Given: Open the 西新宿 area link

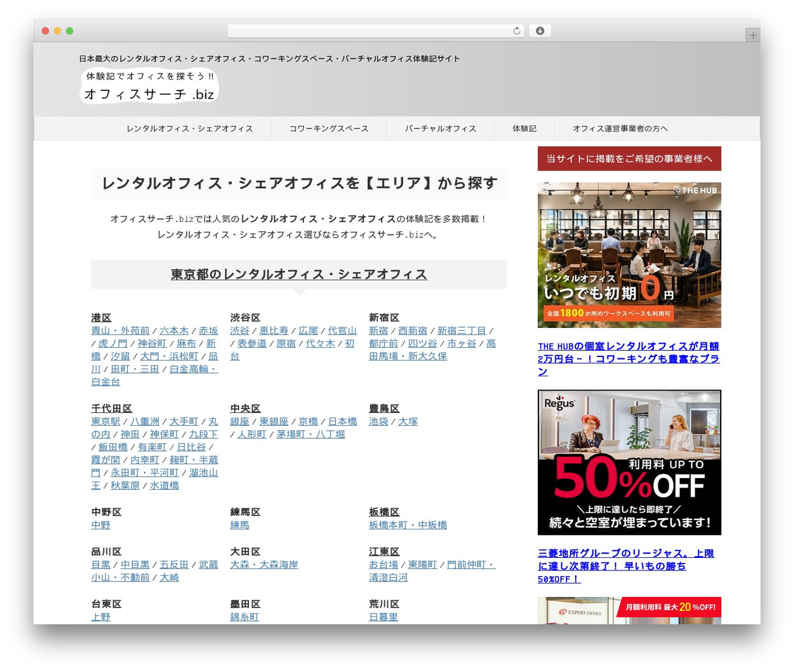Looking at the screenshot, I should point(413,331).
